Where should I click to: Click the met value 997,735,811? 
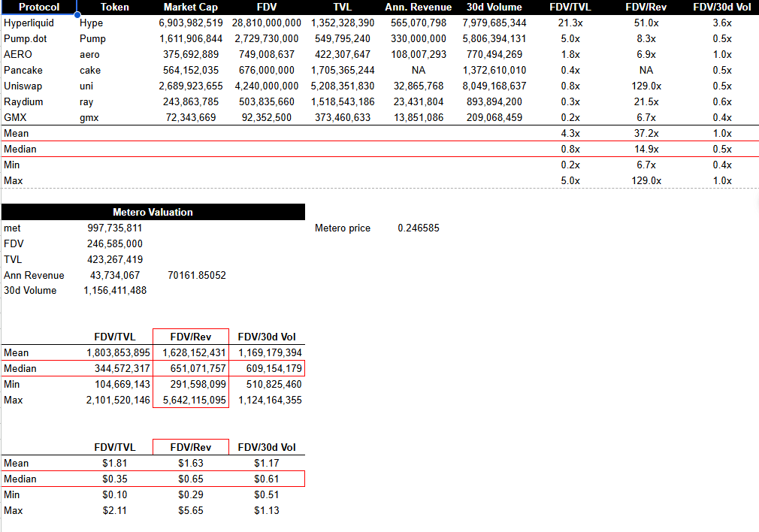(115, 228)
